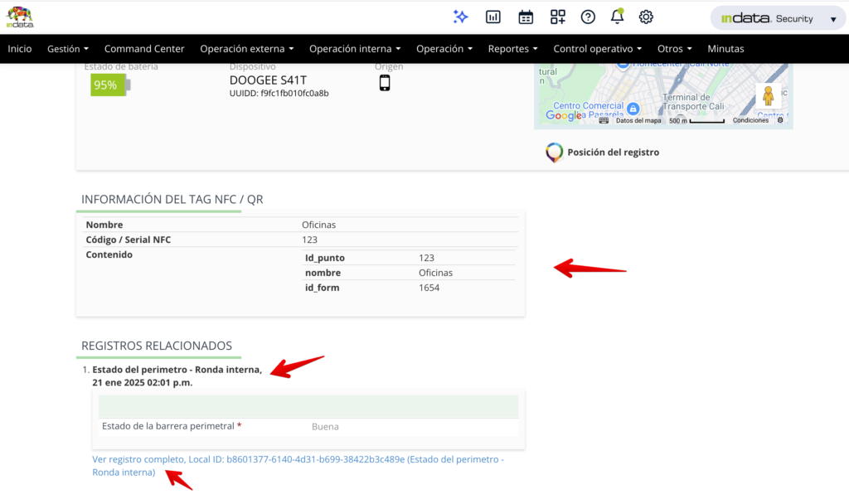
Task: Click the Condiciones link on the map
Action: click(x=750, y=120)
